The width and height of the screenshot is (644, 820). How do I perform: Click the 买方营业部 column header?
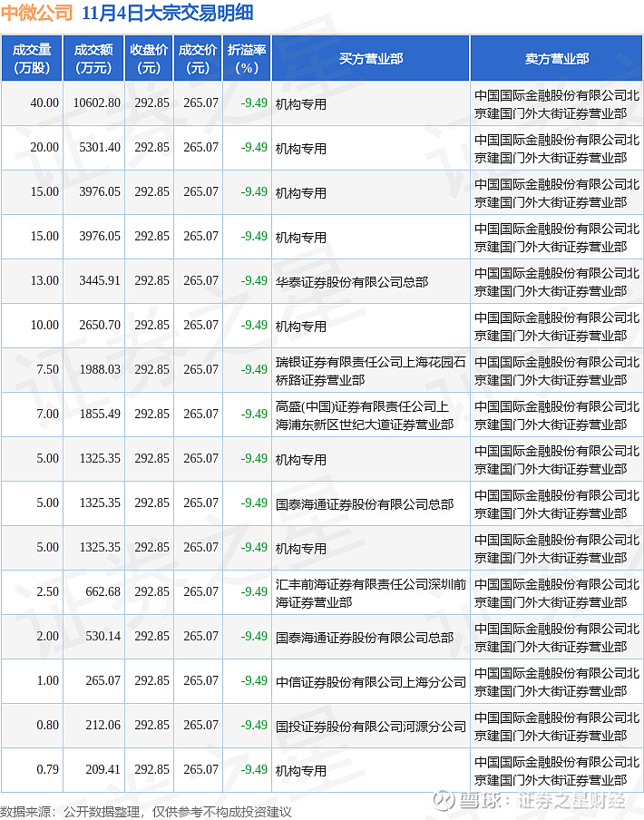click(371, 59)
